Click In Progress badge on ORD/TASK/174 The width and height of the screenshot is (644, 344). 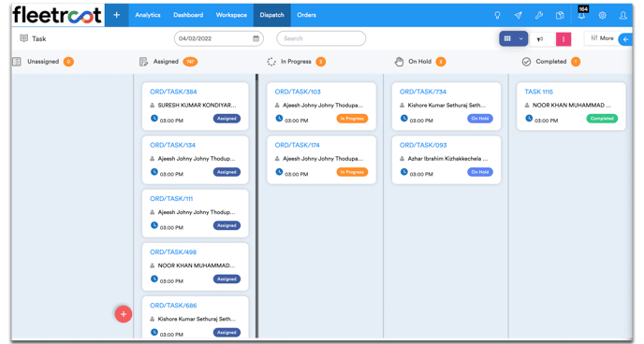352,172
